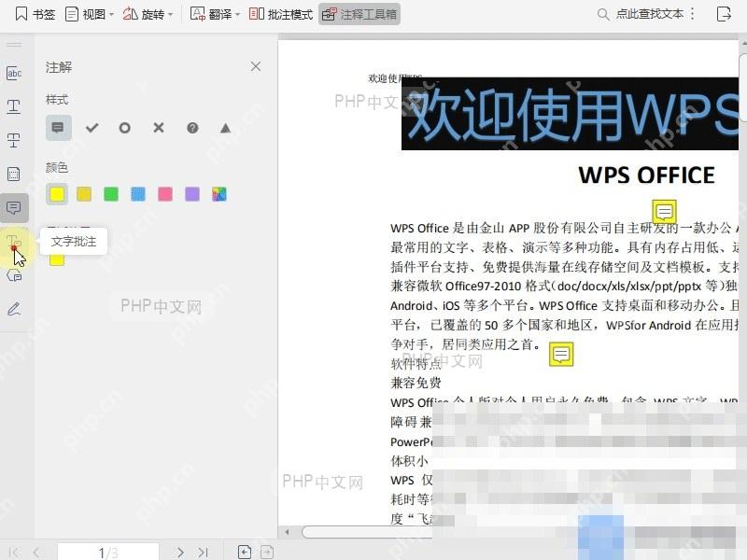
Task: Go to the first page
Action: (14, 553)
